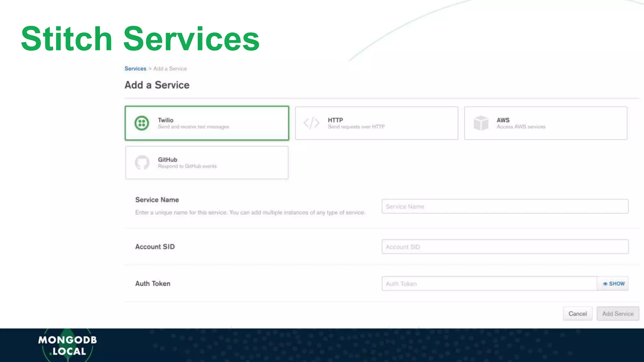The image size is (644, 362).
Task: Click the GitHub octocat icon
Action: coord(142,162)
